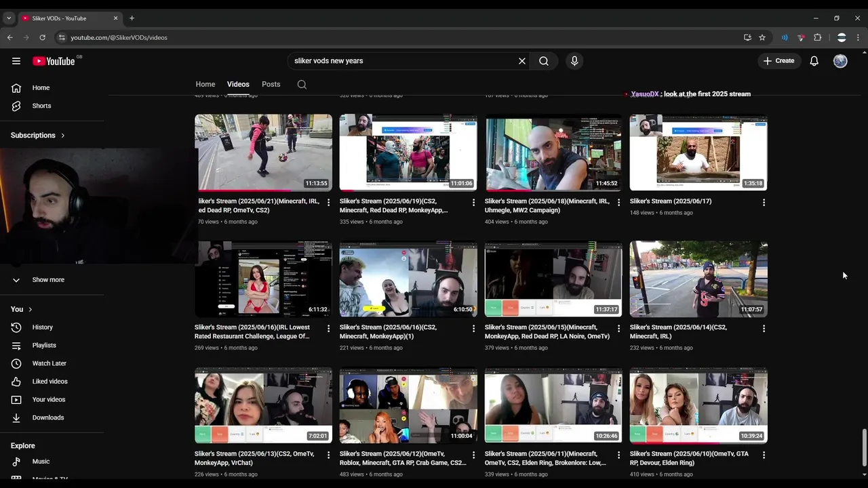Open the 11:07:57 street video thumbnail

point(698,279)
